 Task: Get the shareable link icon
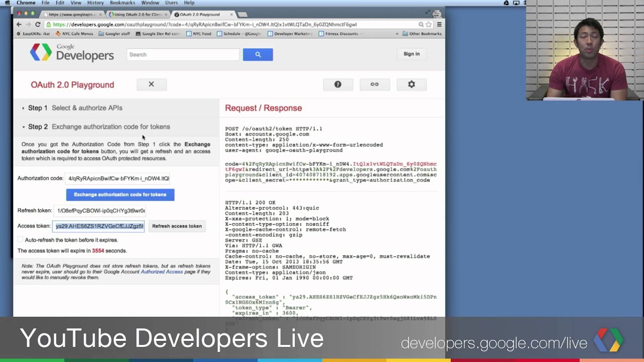[374, 84]
